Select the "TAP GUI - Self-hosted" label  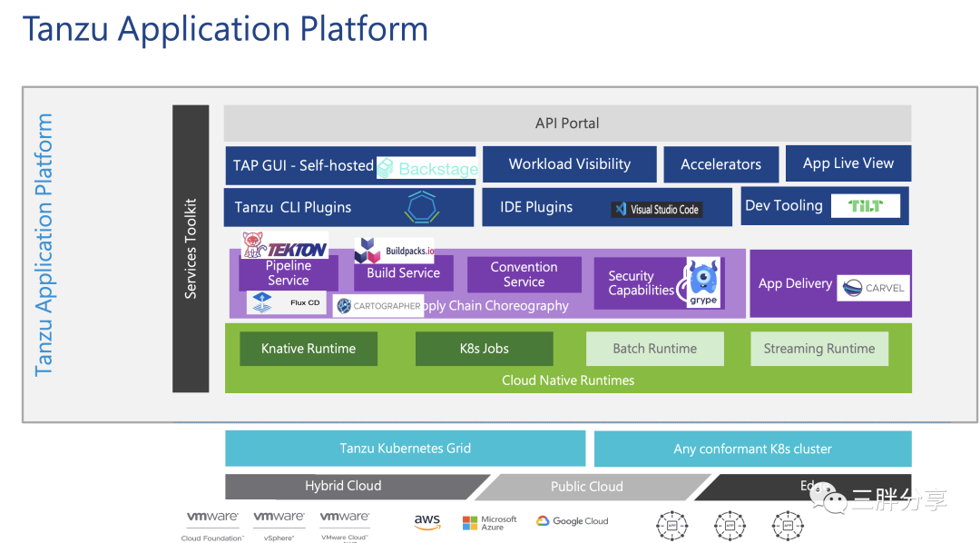[303, 165]
